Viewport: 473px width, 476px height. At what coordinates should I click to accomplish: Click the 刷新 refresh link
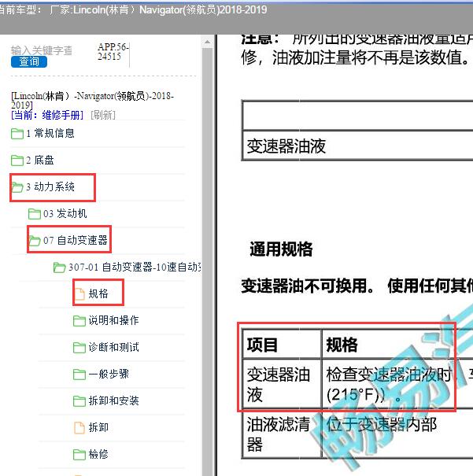coord(103,115)
